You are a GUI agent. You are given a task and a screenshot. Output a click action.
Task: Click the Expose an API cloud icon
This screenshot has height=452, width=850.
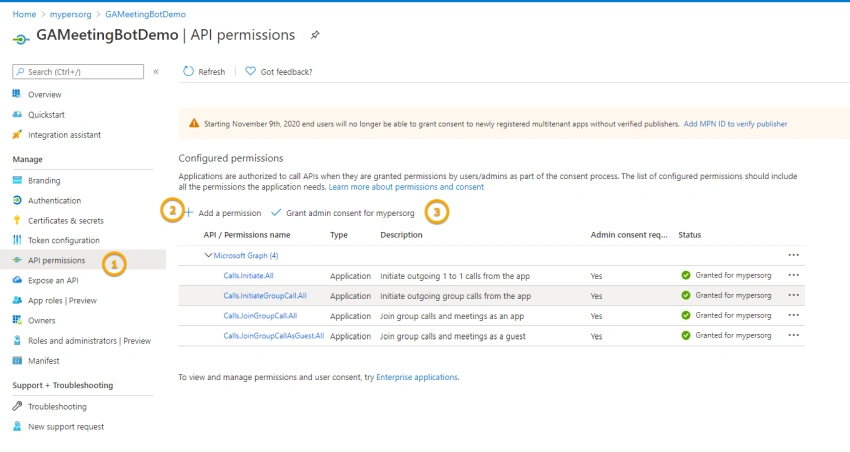17,280
